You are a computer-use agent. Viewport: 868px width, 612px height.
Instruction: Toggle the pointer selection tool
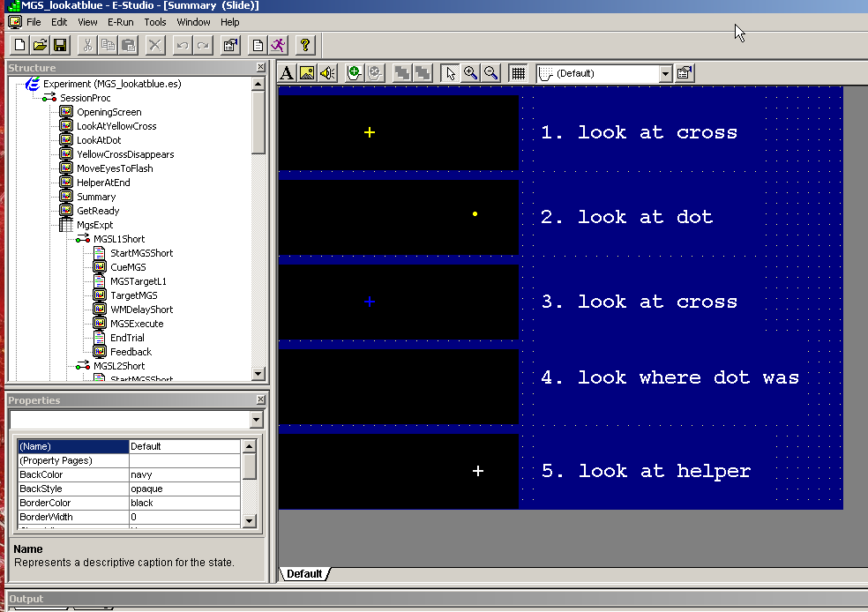[450, 73]
